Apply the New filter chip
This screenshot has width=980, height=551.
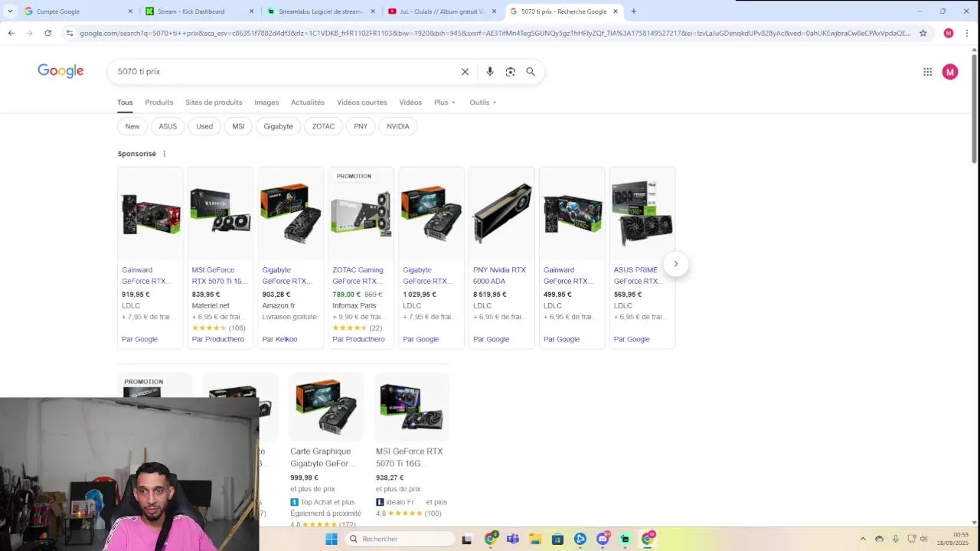pyautogui.click(x=132, y=126)
